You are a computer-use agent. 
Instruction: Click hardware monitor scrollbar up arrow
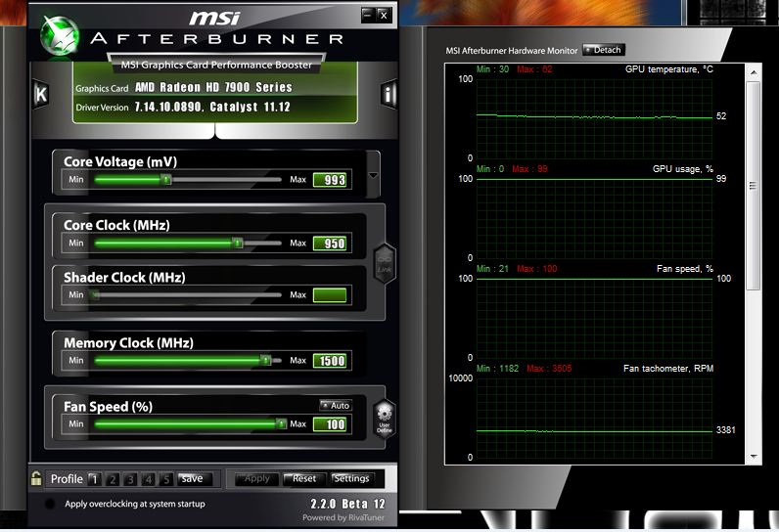754,72
